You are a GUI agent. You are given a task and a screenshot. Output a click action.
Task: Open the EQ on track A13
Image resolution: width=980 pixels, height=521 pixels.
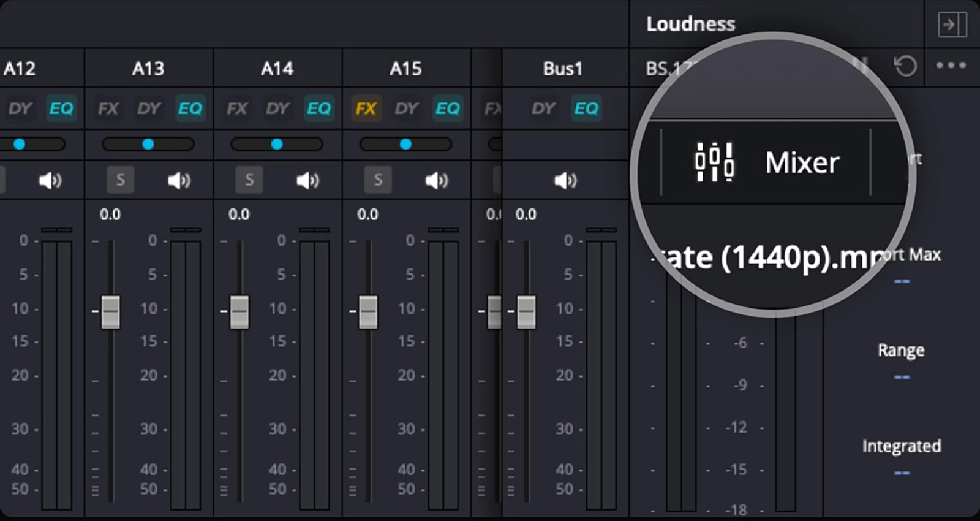[x=190, y=109]
